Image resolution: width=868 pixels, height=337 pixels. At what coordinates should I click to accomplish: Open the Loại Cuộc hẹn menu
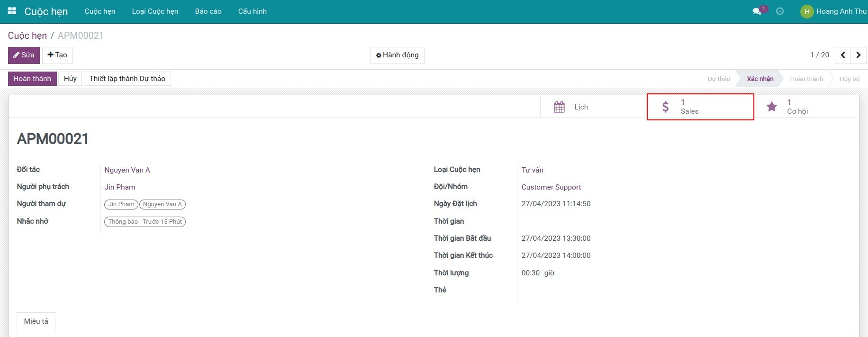pyautogui.click(x=155, y=11)
